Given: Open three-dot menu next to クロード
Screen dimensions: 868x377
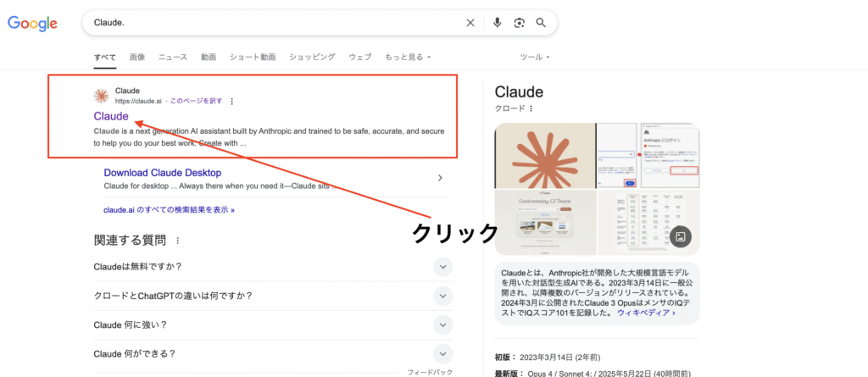Looking at the screenshot, I should coord(531,108).
